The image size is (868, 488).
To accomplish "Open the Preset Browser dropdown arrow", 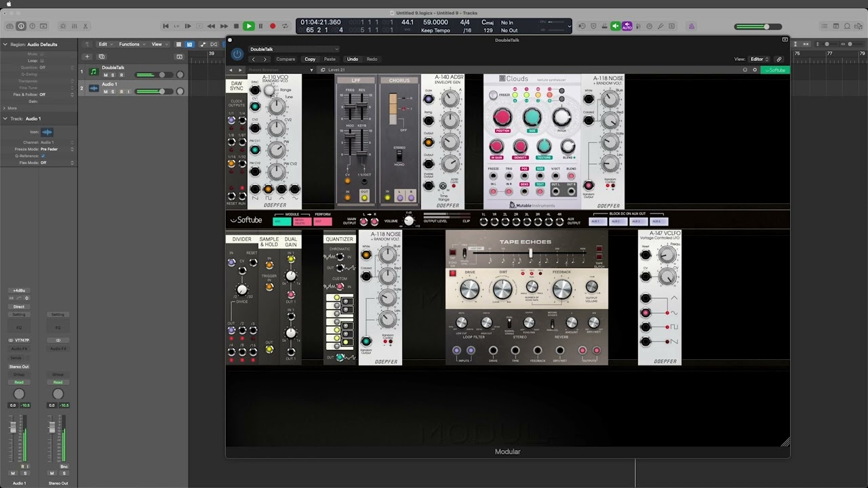I will point(312,70).
